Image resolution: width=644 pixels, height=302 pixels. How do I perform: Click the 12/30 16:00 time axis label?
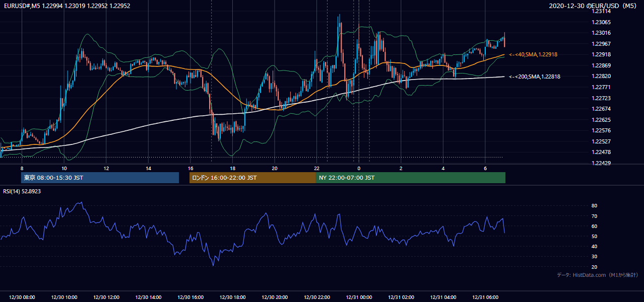[x=190, y=297]
